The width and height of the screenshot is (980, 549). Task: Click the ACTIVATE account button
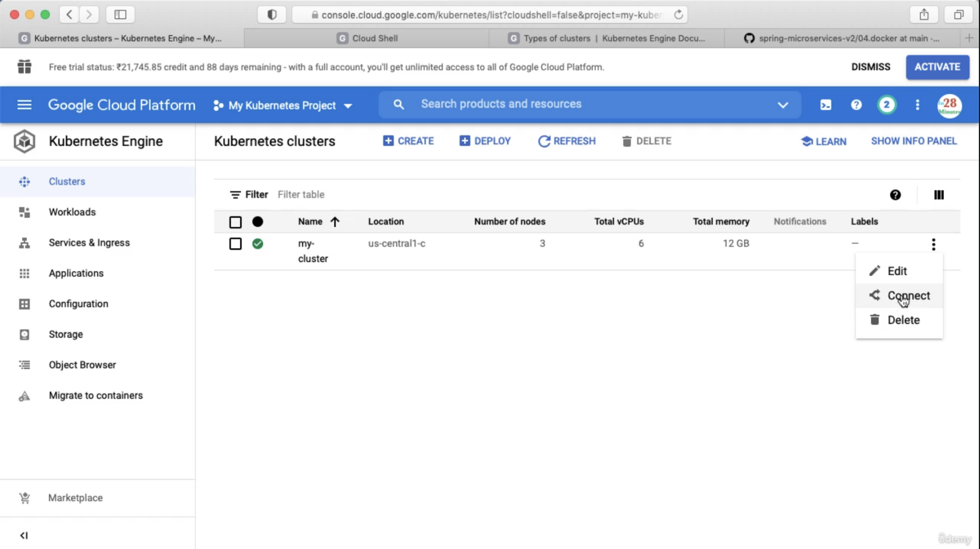point(937,67)
